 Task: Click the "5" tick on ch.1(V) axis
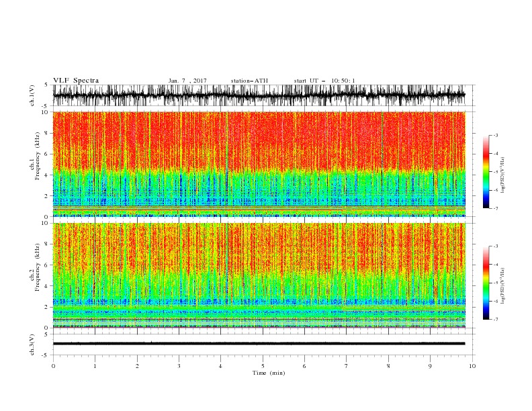pos(46,85)
